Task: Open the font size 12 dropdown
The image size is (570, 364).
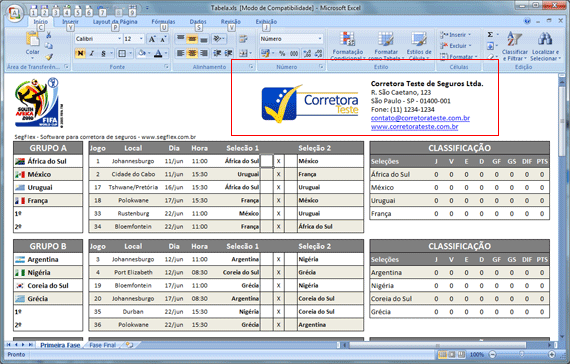Action: tap(134, 39)
